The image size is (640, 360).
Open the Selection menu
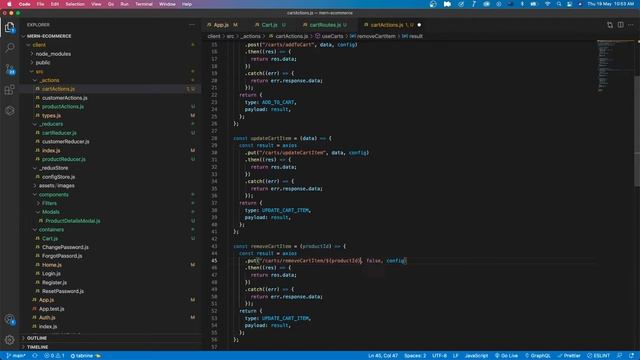point(75,4)
